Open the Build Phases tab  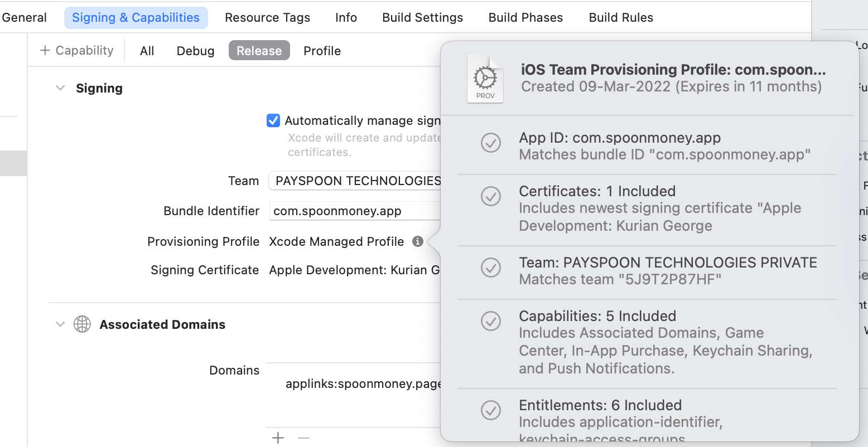click(x=525, y=17)
